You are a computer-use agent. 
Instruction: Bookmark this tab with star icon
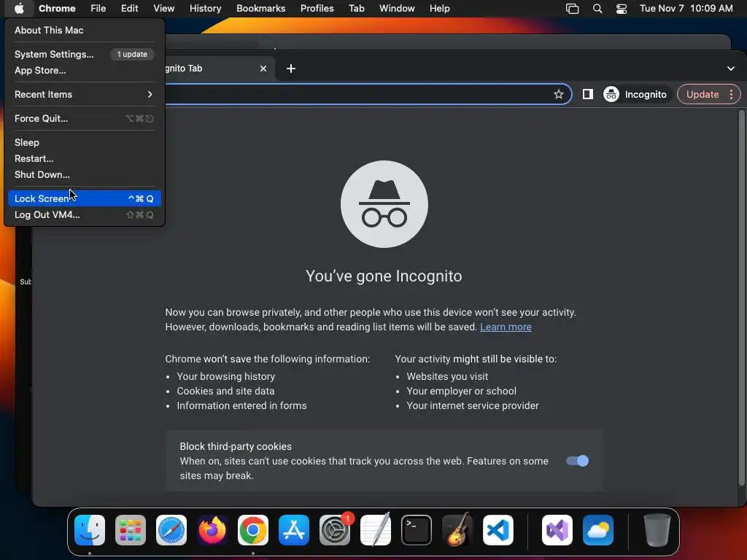coord(558,94)
